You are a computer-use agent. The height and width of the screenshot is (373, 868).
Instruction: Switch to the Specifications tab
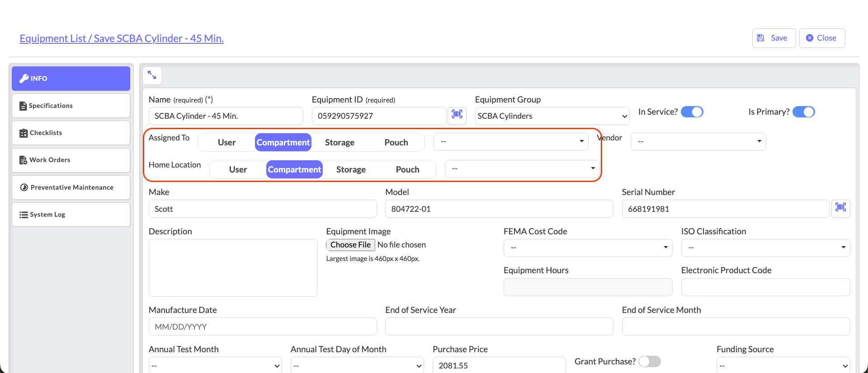71,106
